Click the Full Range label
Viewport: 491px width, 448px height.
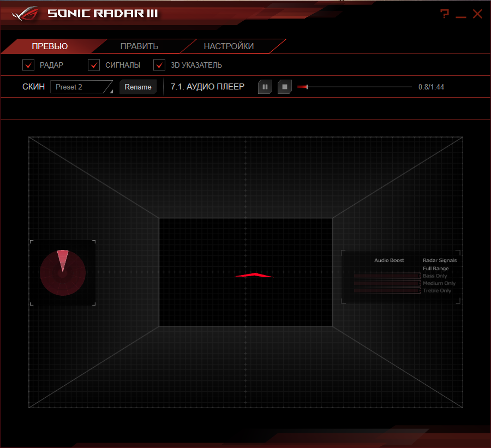coord(435,268)
